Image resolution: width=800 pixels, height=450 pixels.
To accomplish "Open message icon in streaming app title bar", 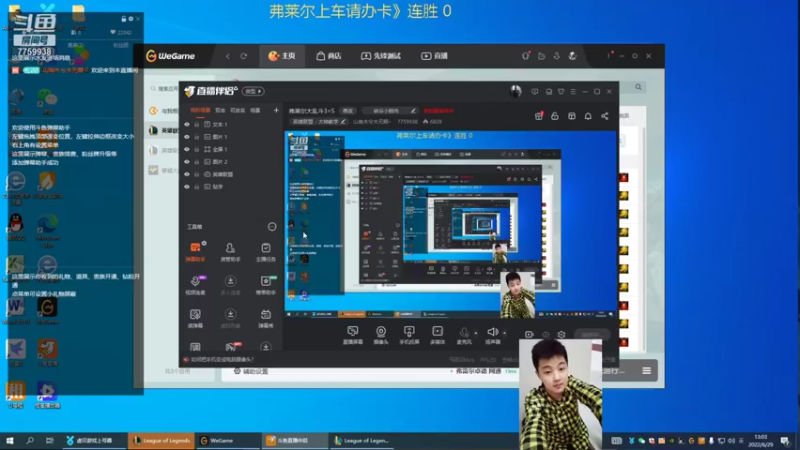I will pos(535,91).
